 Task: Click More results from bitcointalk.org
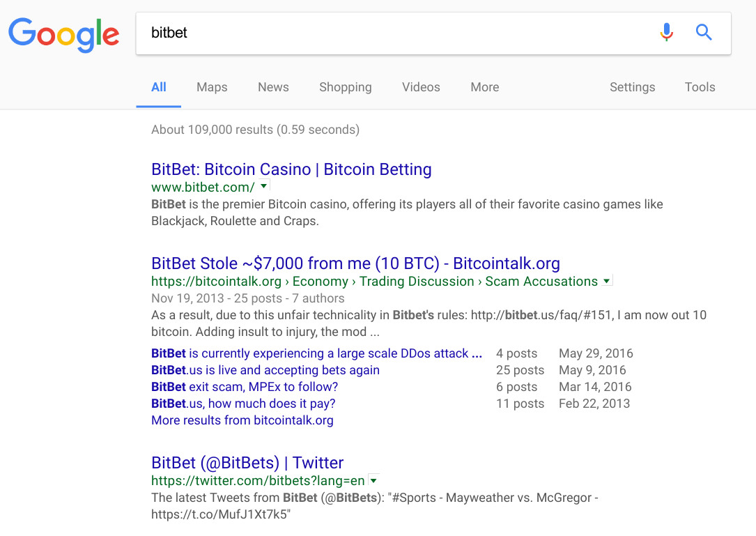(x=242, y=420)
